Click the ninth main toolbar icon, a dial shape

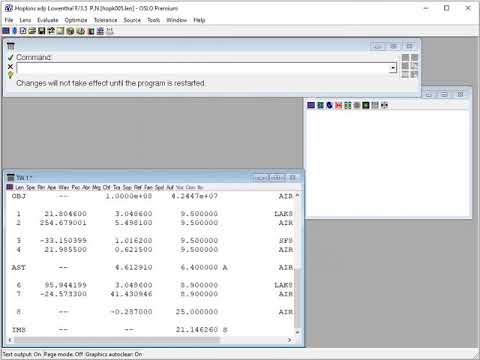coord(81,31)
